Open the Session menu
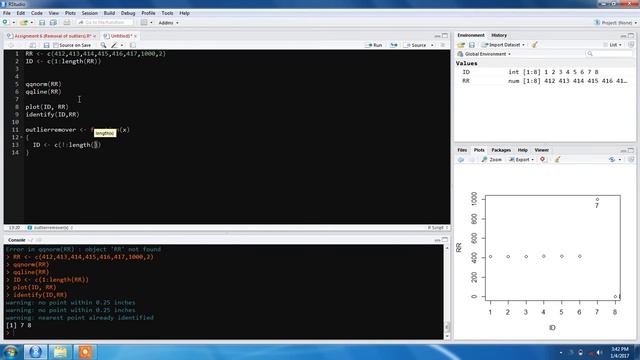The image size is (640, 360). point(89,13)
